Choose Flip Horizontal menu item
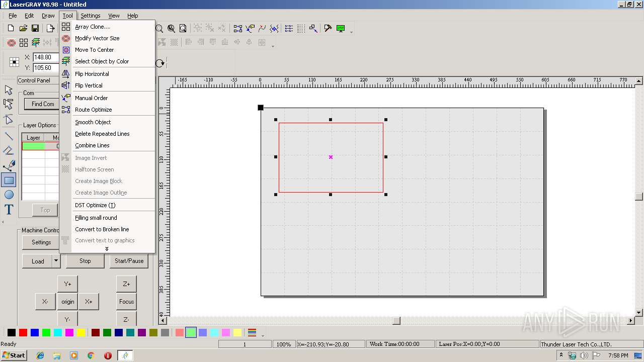 pos(107,74)
